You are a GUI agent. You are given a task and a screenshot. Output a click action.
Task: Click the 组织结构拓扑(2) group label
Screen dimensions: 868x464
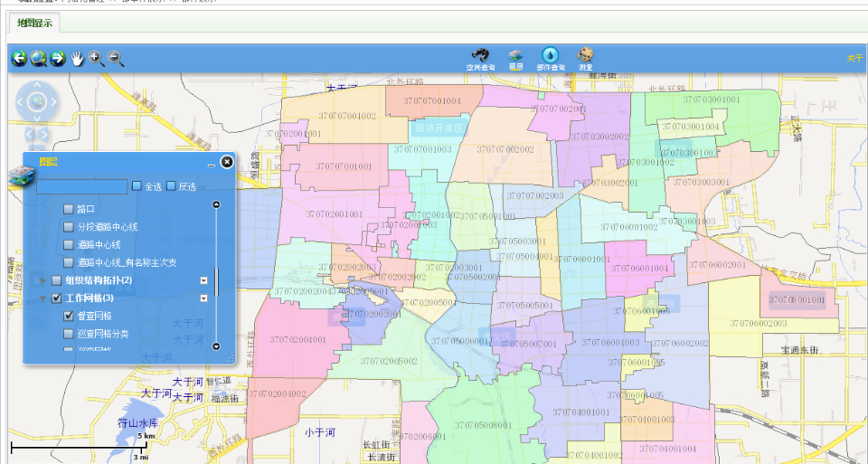pyautogui.click(x=99, y=280)
